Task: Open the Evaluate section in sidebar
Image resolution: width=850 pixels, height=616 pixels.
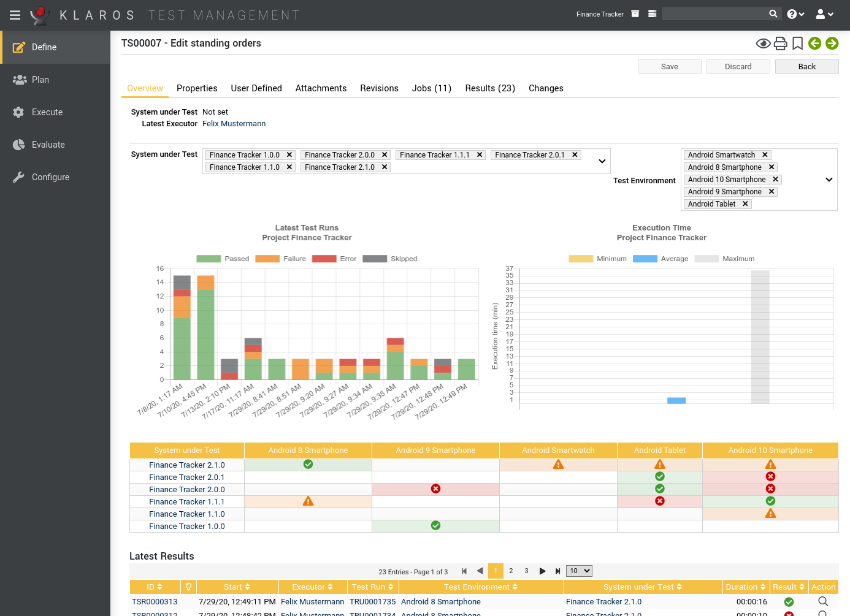Action: pos(55,145)
